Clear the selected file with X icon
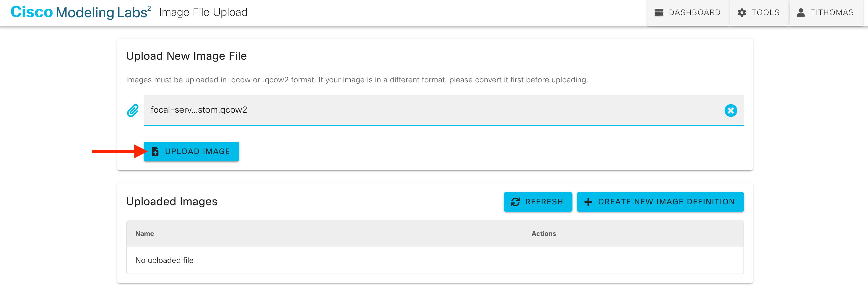This screenshot has height=296, width=868. click(x=731, y=111)
